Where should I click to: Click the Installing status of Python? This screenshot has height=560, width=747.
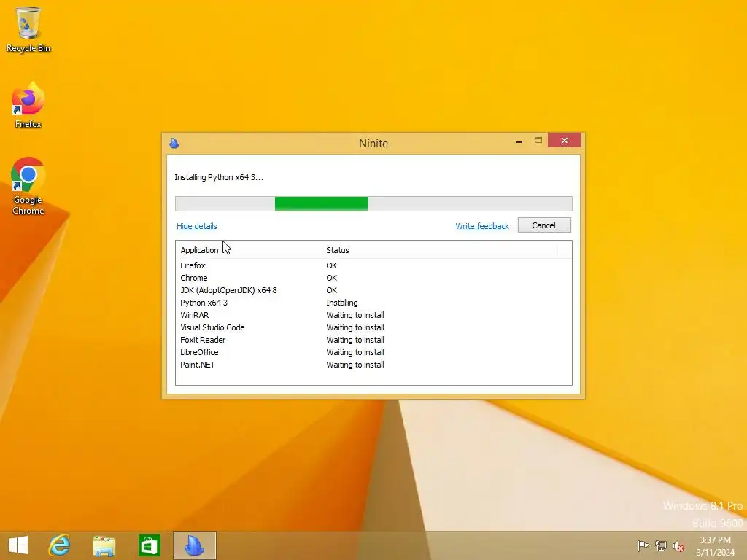pos(342,303)
